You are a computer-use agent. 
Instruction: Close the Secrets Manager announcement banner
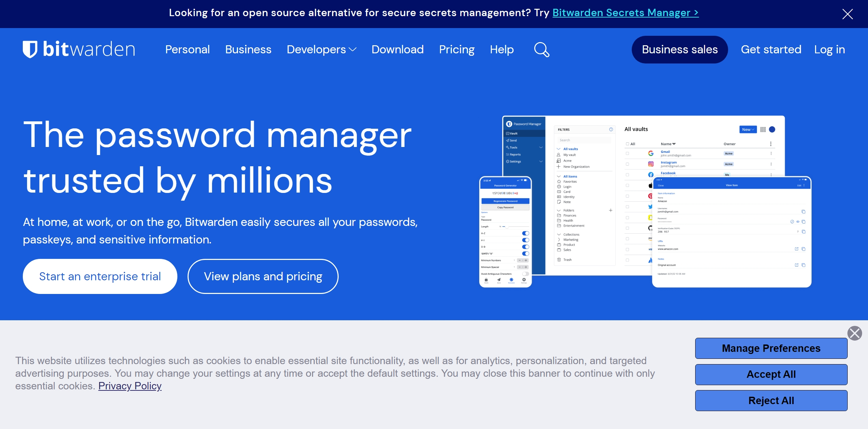pos(847,14)
